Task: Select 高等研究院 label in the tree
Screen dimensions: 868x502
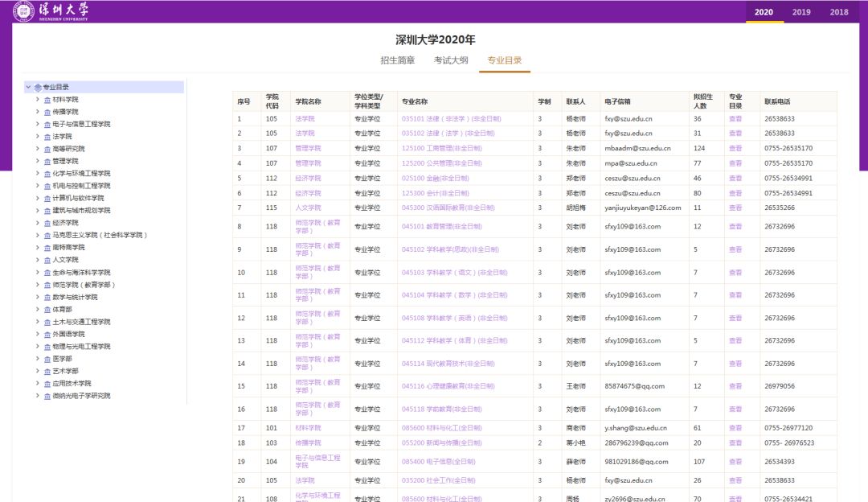Action: coord(68,149)
